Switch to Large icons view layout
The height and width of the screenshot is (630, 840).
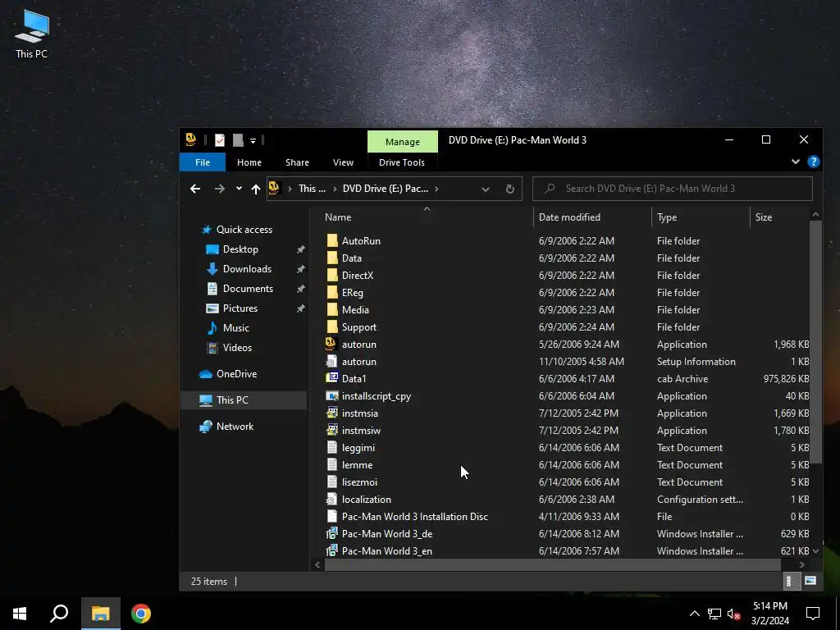[x=810, y=582]
